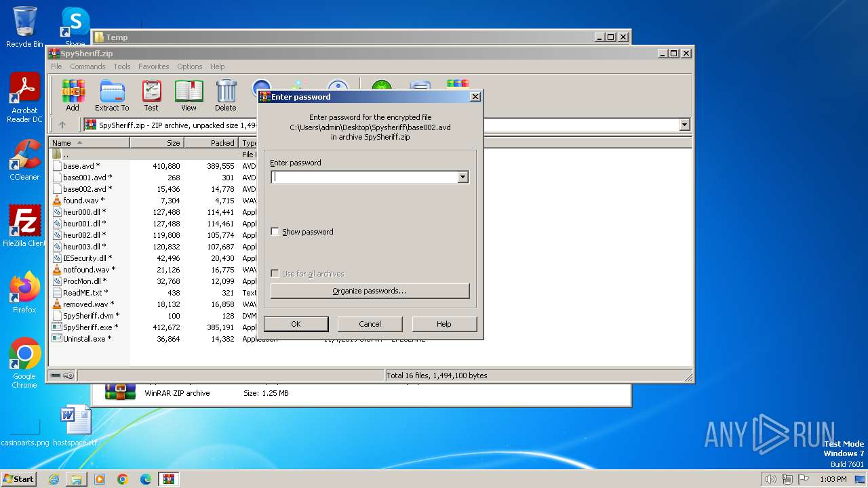Click WinRAR taskbar button
868x488 pixels.
click(169, 479)
